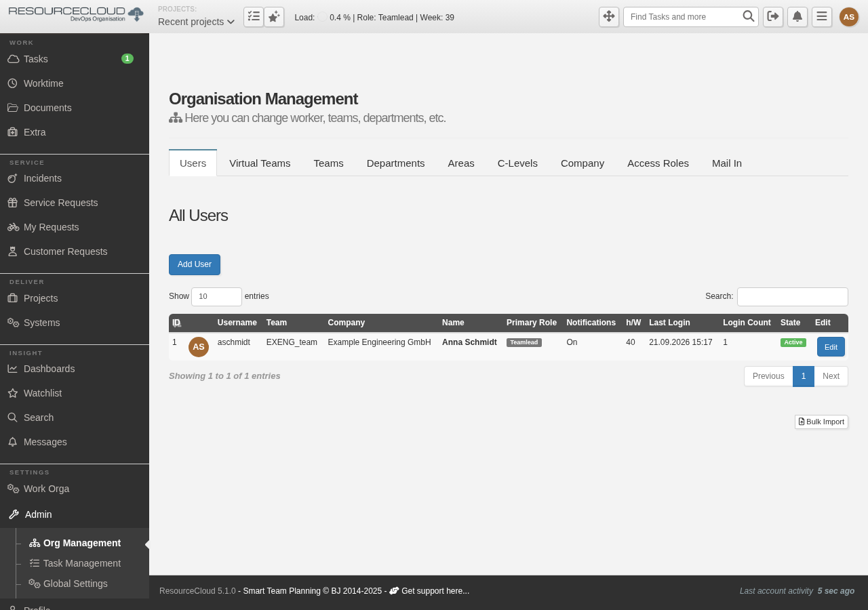Click the logout arrow icon

[x=773, y=17]
